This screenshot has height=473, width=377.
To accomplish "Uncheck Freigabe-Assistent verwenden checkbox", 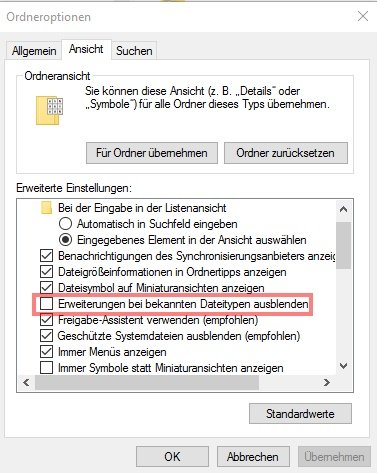I will pyautogui.click(x=46, y=320).
